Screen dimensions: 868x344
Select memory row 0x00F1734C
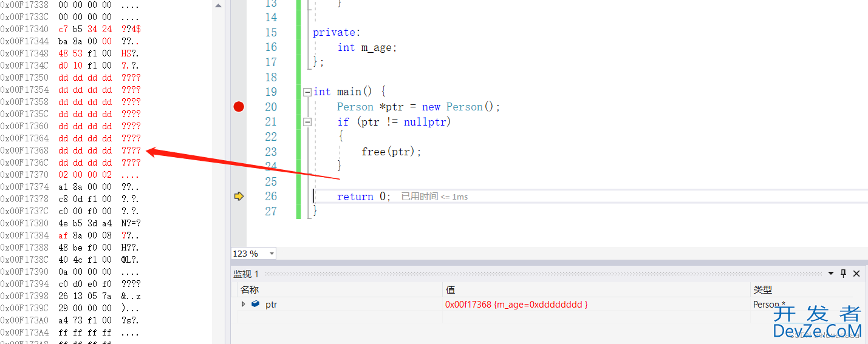point(69,66)
